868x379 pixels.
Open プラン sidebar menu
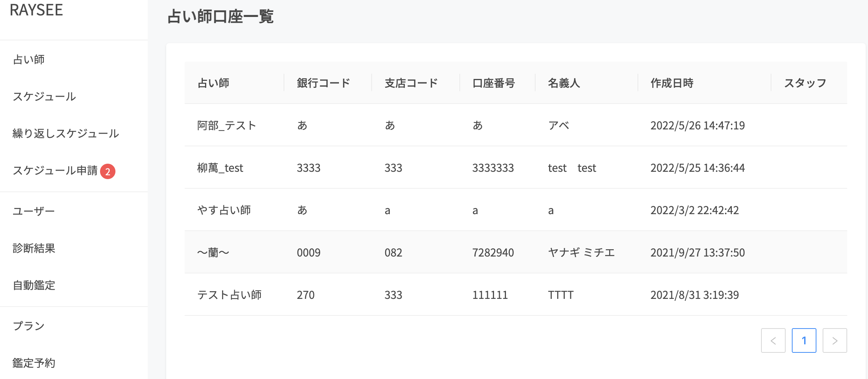tap(29, 326)
